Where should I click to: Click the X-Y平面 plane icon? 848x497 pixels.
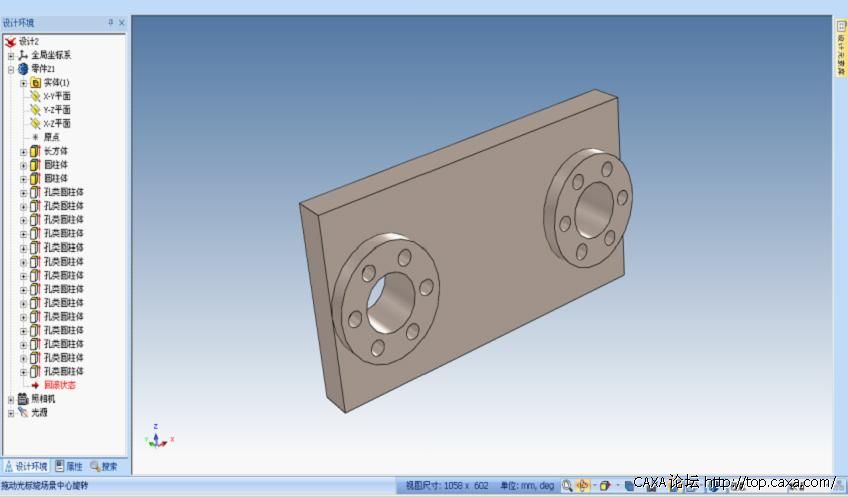36,96
